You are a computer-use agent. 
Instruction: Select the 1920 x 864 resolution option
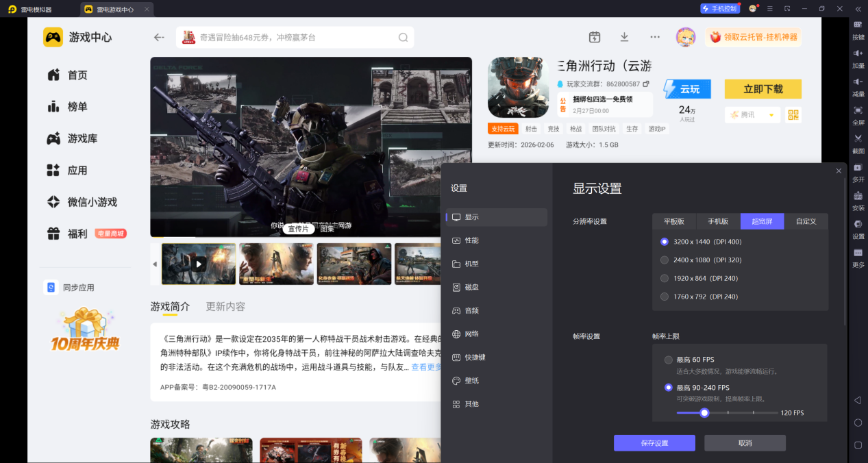click(x=664, y=279)
